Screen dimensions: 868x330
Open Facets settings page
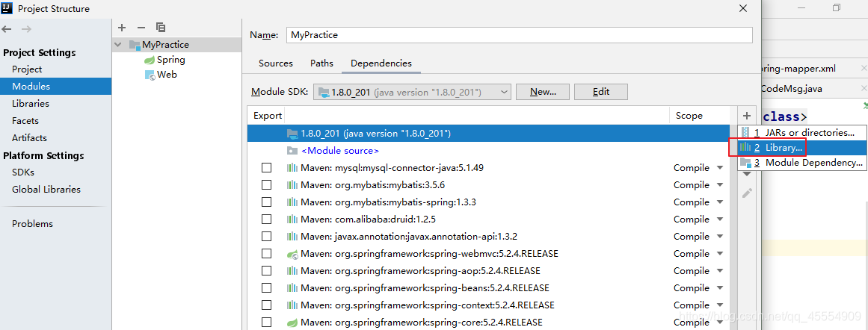pyautogui.click(x=25, y=120)
